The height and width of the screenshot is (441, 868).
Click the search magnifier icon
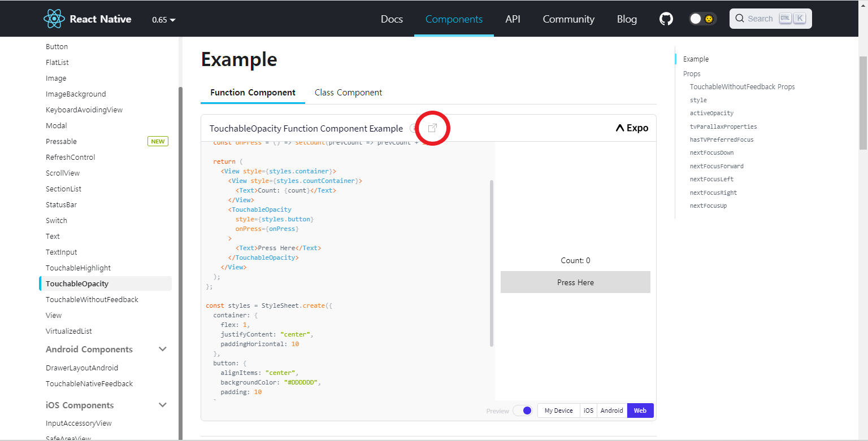pyautogui.click(x=740, y=19)
